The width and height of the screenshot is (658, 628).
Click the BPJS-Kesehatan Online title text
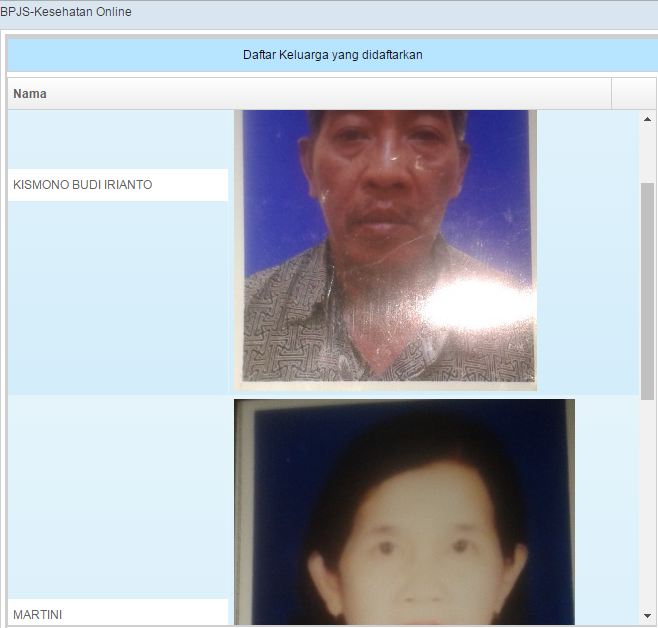pos(66,12)
